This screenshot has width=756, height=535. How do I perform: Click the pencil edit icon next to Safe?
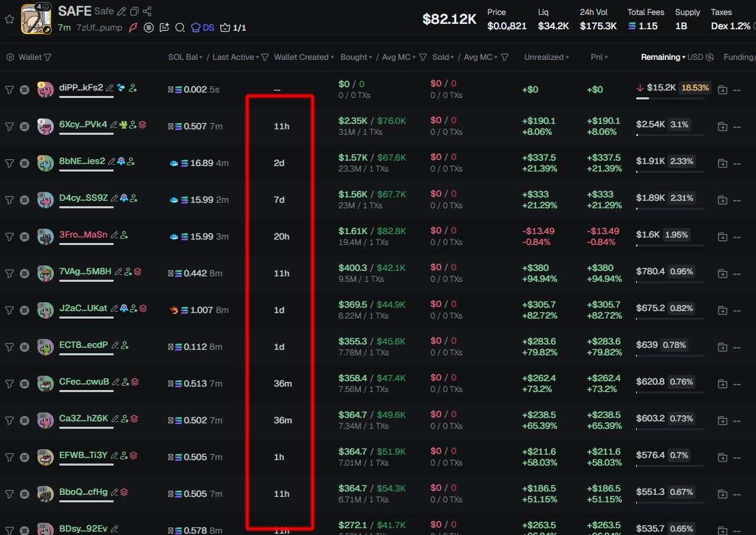pos(121,12)
